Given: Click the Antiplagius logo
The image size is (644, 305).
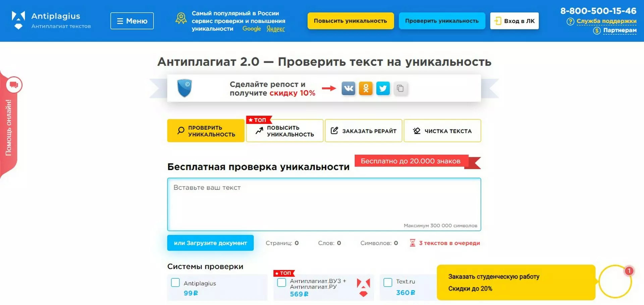Looking at the screenshot, I should 51,20.
